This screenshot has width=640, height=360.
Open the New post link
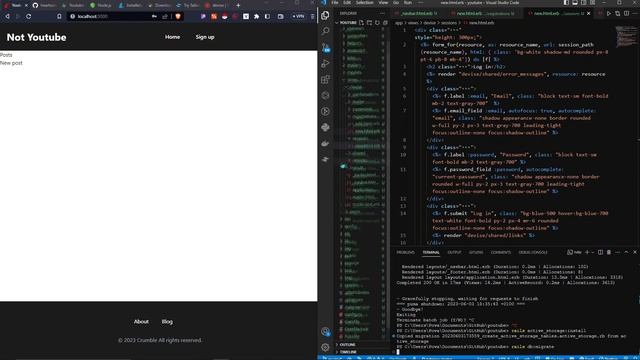coord(11,63)
